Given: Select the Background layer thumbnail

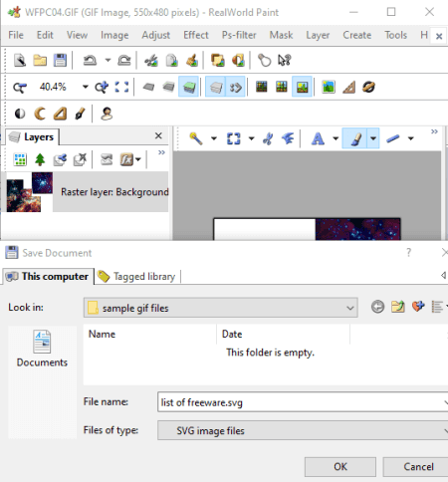Looking at the screenshot, I should coord(30,192).
